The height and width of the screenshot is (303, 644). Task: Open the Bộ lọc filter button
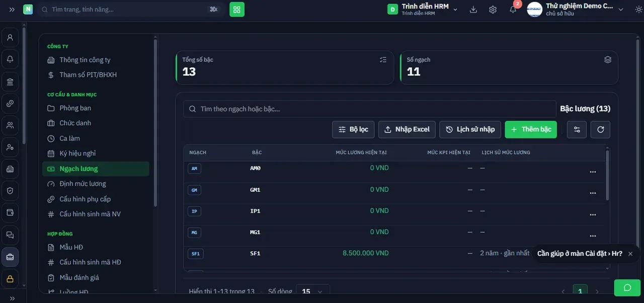[353, 129]
